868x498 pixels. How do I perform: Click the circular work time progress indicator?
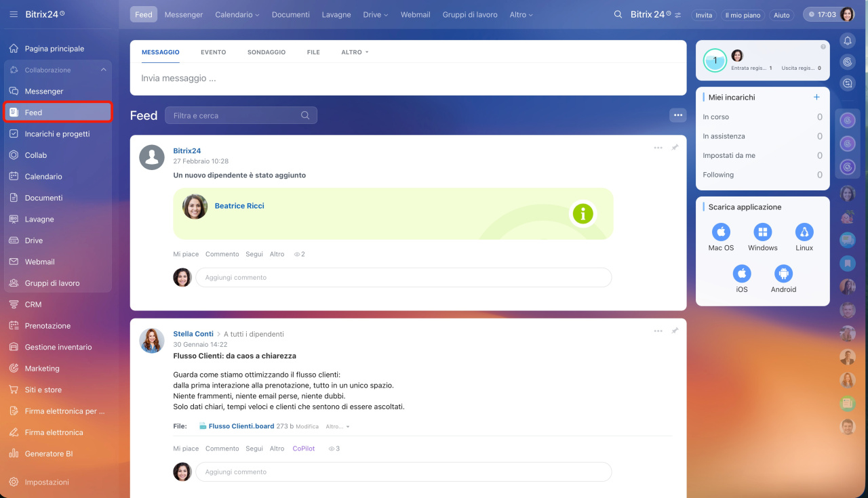click(x=715, y=60)
